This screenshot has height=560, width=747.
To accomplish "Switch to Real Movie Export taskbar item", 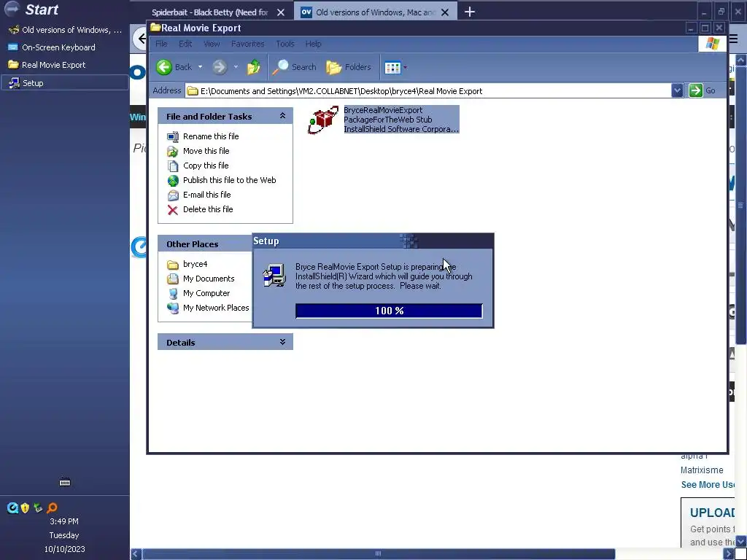I will point(65,65).
